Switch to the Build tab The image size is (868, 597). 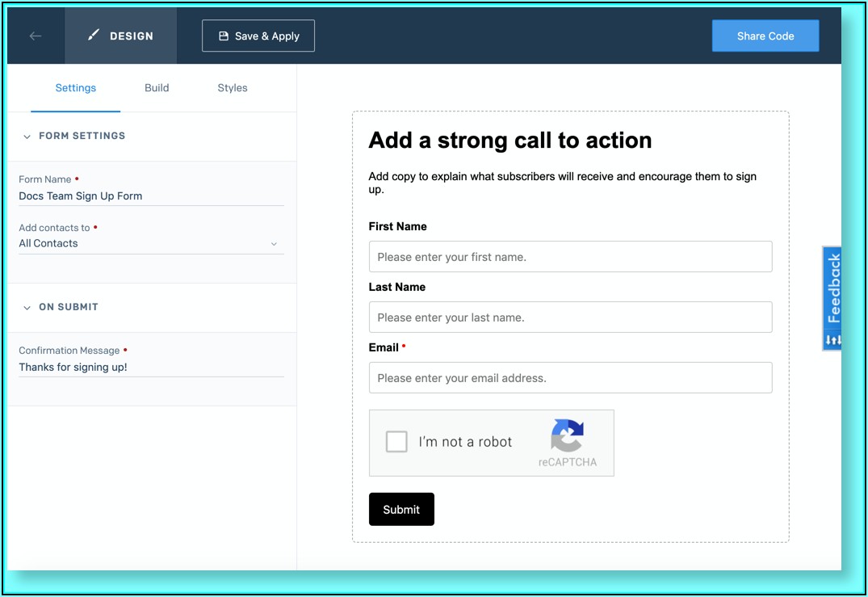point(157,88)
